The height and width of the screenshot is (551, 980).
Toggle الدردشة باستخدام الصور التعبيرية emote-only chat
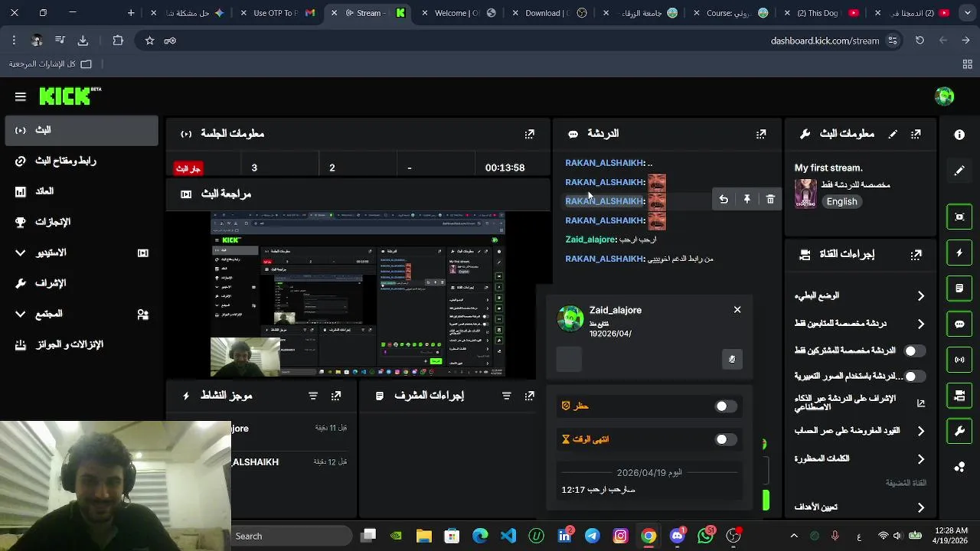[x=915, y=377]
